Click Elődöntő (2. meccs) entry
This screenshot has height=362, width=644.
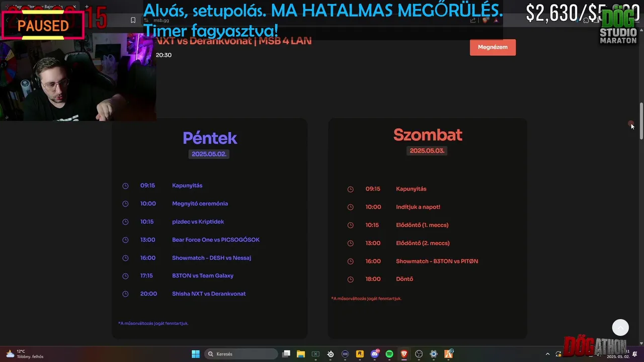[423, 243]
